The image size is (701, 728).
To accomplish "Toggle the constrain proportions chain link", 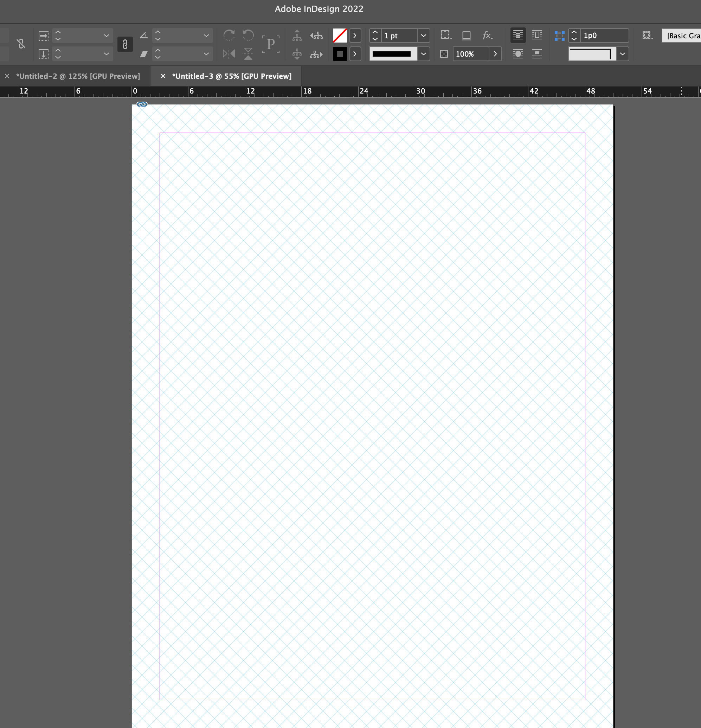I will 125,44.
